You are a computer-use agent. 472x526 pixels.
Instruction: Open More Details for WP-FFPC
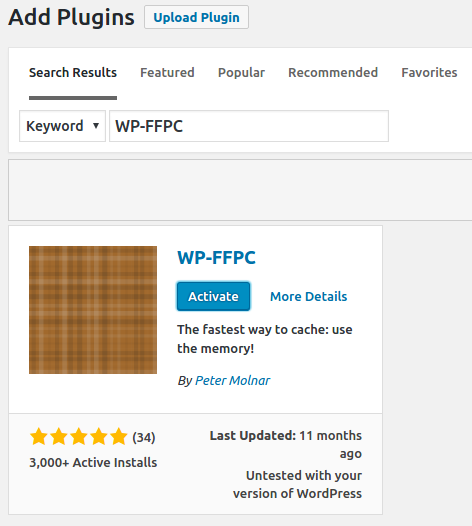click(309, 297)
